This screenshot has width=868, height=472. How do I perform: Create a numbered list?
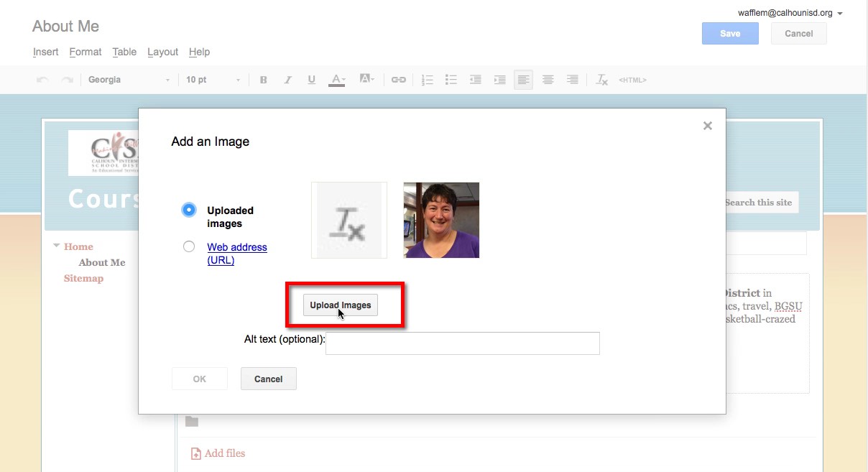pyautogui.click(x=427, y=80)
